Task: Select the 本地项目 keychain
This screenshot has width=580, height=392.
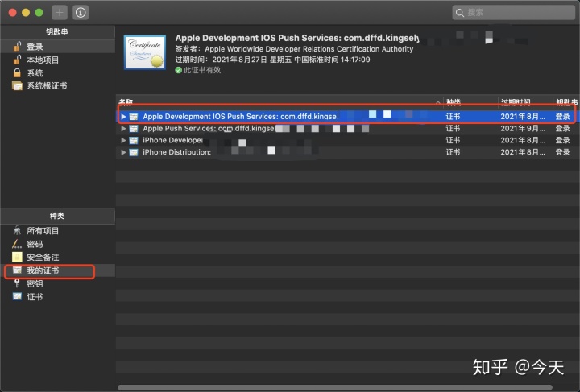Action: (x=58, y=60)
